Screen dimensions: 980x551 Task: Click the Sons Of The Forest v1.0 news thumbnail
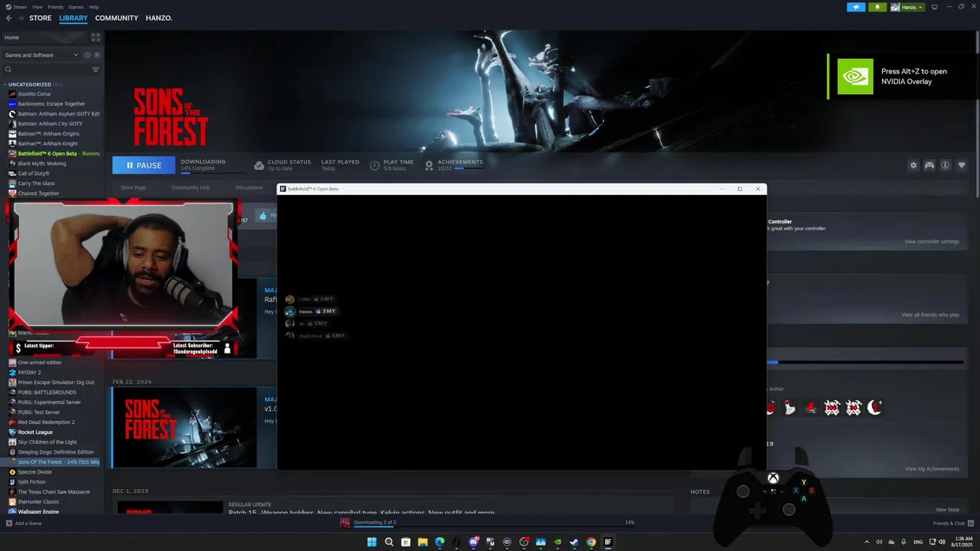(185, 427)
